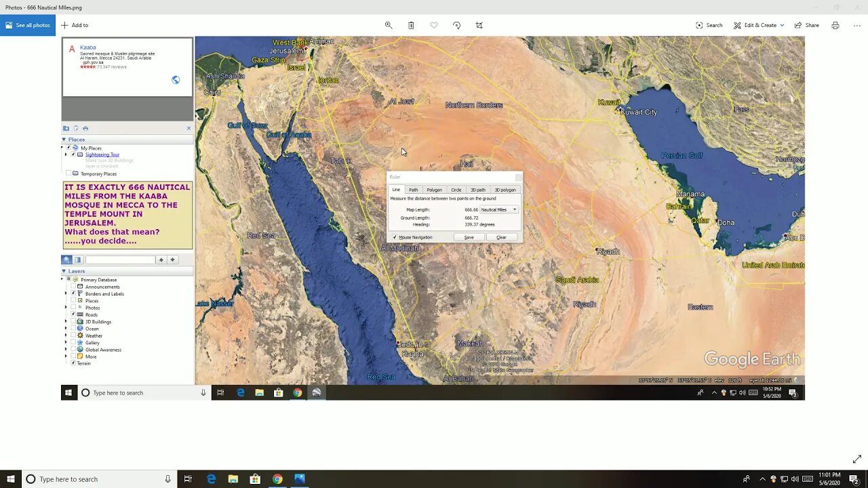Viewport: 868px width, 488px height.
Task: Enter full screen with the expand arrows icon
Action: [857, 459]
